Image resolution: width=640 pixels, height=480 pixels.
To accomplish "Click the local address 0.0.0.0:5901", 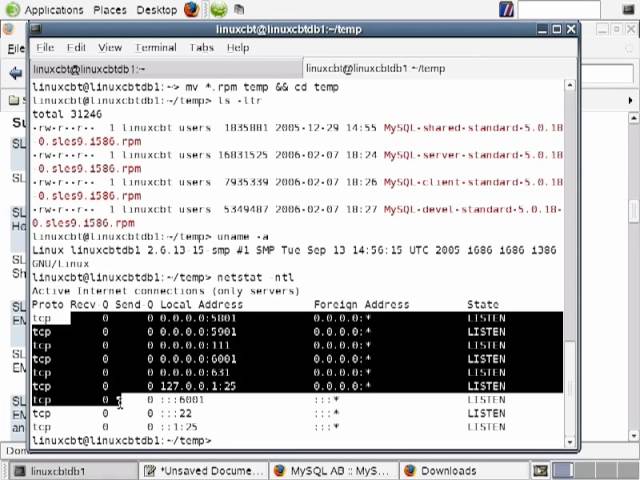I will pyautogui.click(x=198, y=332).
